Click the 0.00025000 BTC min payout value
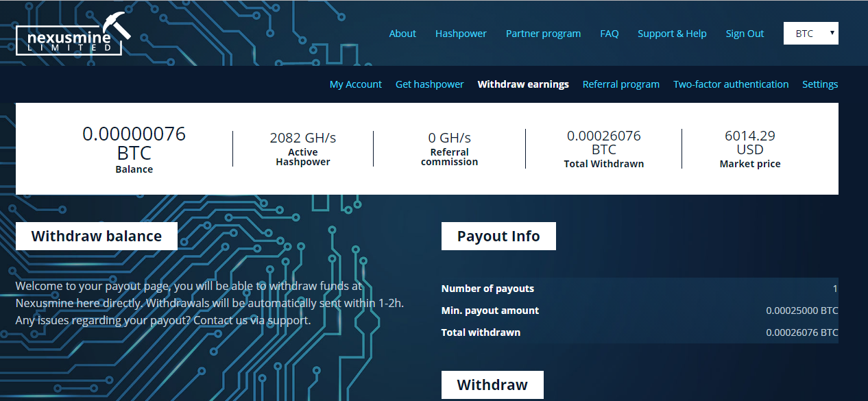 [802, 311]
